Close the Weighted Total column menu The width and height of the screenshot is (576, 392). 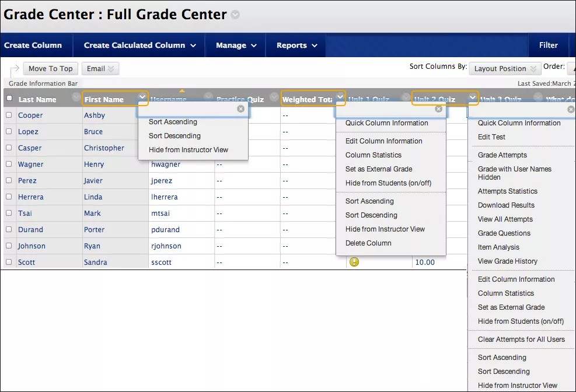tap(438, 109)
